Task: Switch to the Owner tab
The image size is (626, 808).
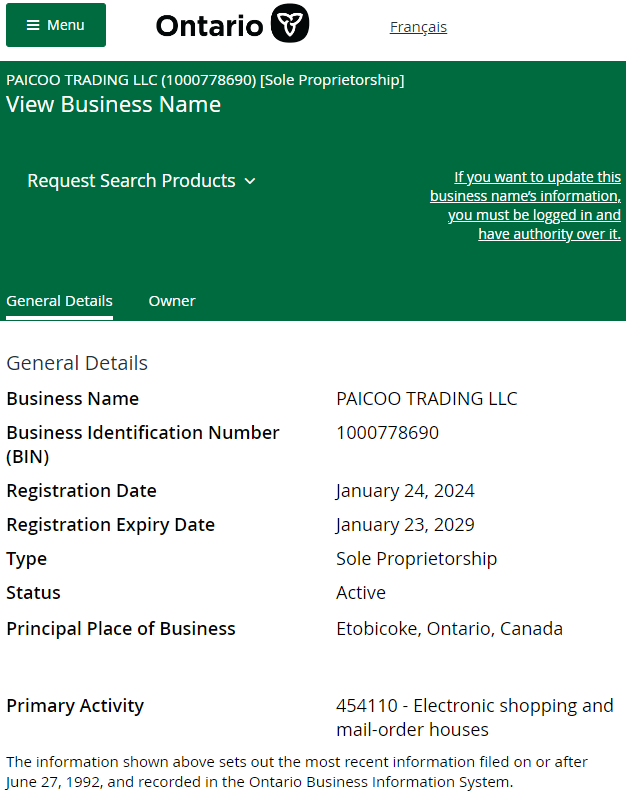Action: (172, 301)
